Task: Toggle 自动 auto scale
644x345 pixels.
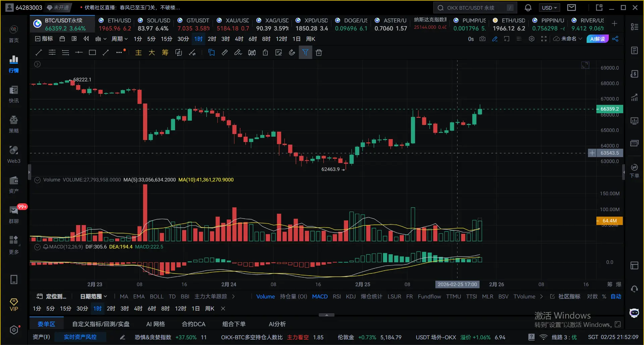Action: point(616,296)
